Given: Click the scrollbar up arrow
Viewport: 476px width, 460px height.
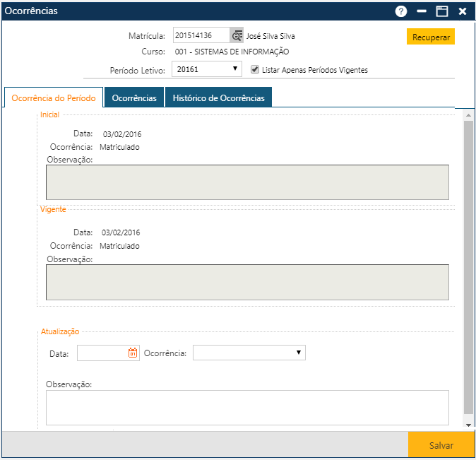Looking at the screenshot, I should tap(468, 114).
